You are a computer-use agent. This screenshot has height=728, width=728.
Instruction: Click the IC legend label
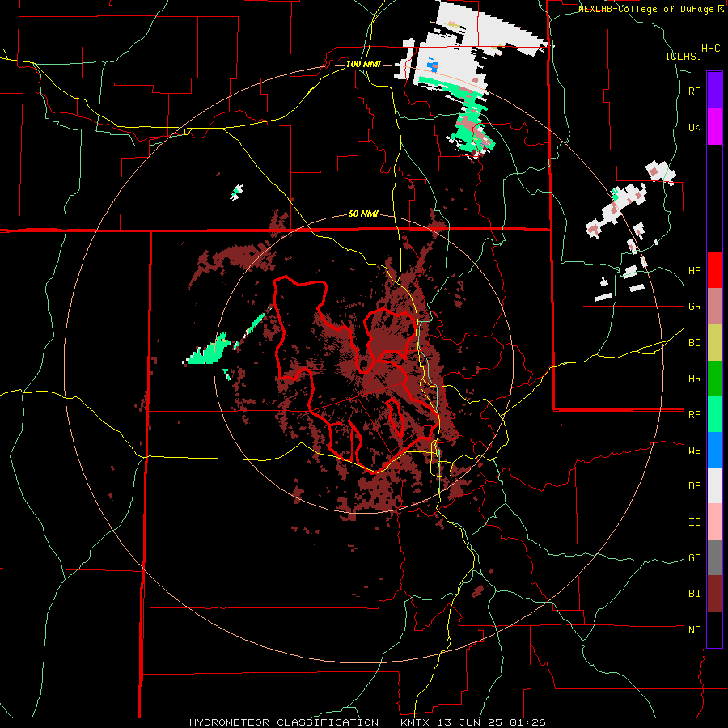[694, 522]
